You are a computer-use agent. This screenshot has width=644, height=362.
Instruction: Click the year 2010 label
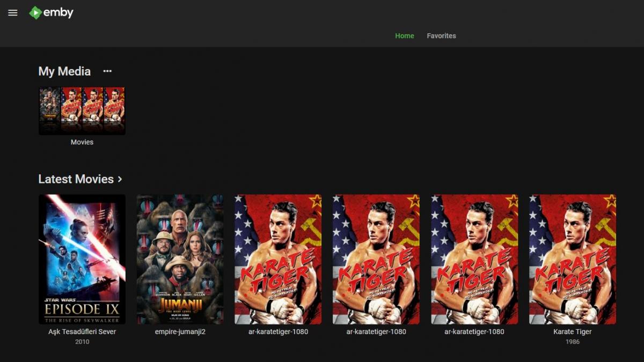82,342
